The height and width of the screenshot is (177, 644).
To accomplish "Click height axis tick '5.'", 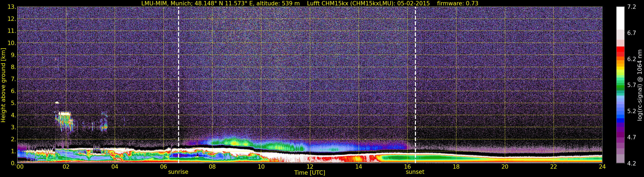I will click(x=13, y=103).
